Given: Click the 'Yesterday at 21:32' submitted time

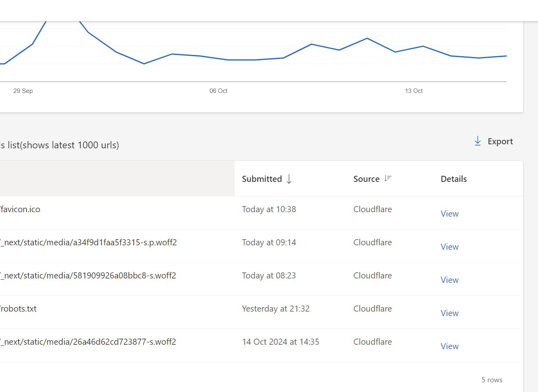Looking at the screenshot, I should pos(276,309).
